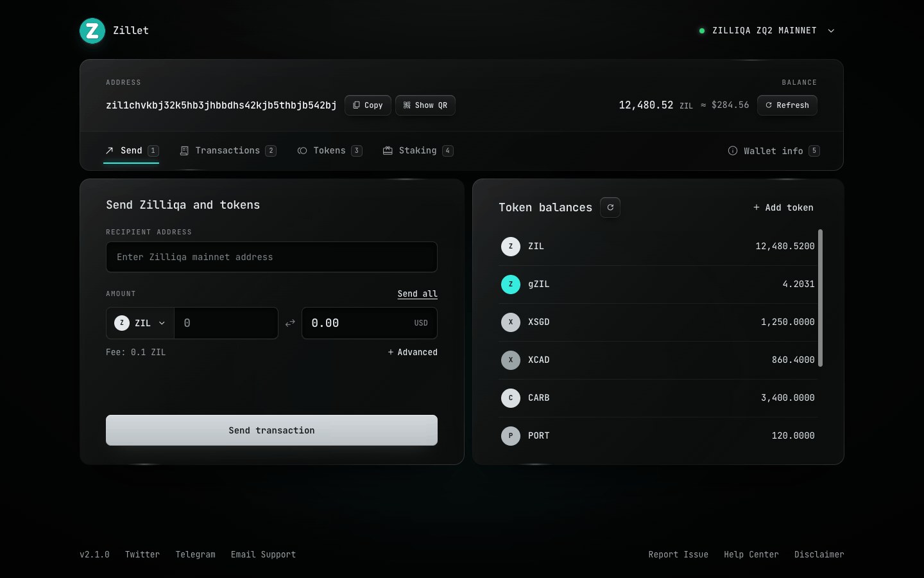924x578 pixels.
Task: Select the gZIL token icon
Action: pyautogui.click(x=511, y=284)
